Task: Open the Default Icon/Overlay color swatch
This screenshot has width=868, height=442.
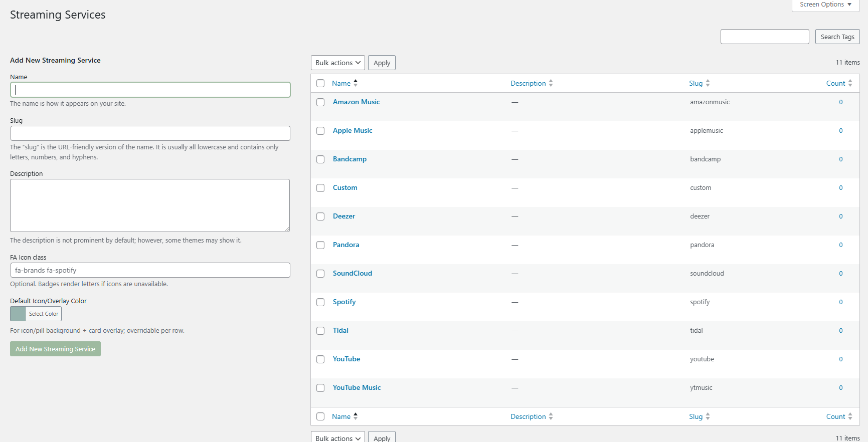Action: coord(19,314)
